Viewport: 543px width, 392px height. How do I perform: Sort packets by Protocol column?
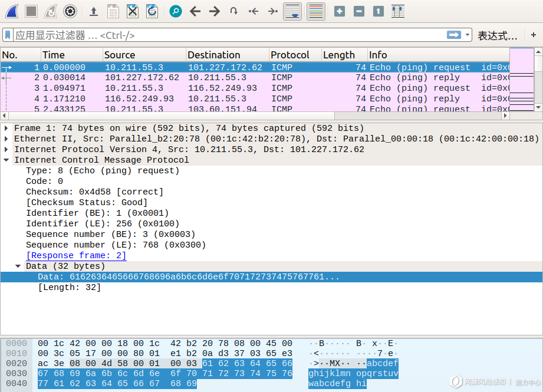(295, 55)
